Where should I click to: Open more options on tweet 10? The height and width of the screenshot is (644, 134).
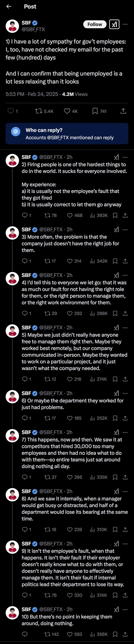click(x=125, y=609)
